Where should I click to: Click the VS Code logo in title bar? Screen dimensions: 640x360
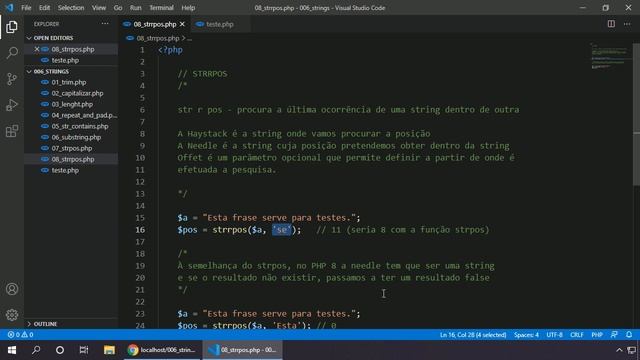9,8
